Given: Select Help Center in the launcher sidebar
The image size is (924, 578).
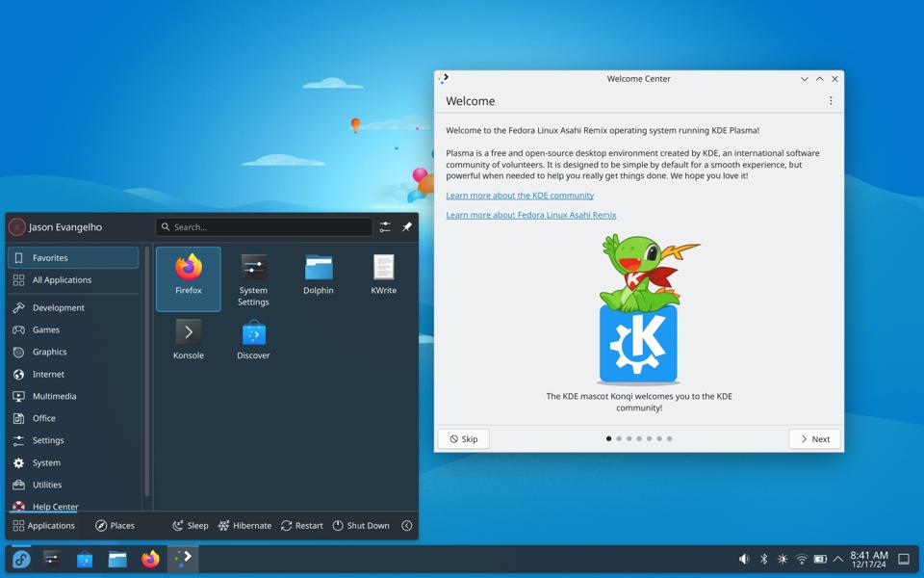Looking at the screenshot, I should tap(54, 506).
